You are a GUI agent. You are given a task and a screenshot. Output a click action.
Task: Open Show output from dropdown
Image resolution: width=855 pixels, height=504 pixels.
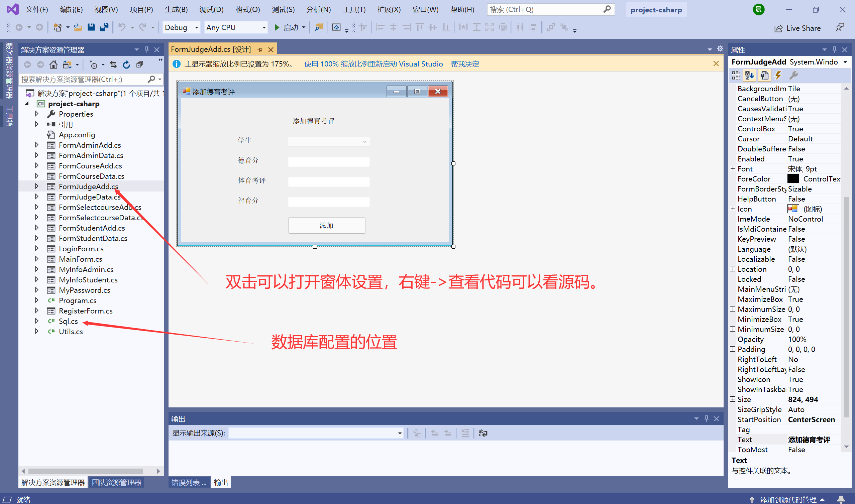point(400,433)
